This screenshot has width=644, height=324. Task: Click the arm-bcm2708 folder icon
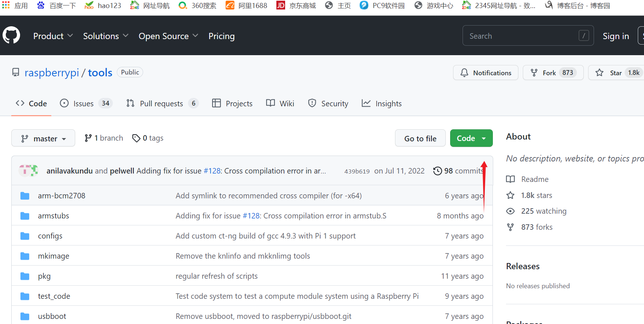coord(25,196)
